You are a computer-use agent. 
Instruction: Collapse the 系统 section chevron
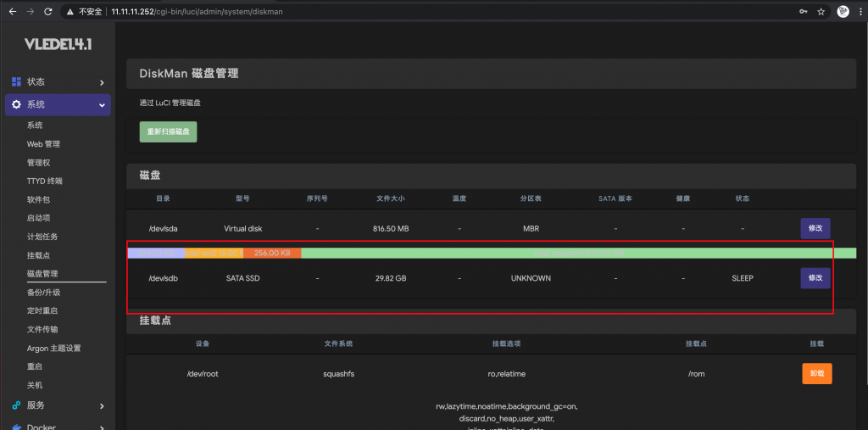pos(102,105)
